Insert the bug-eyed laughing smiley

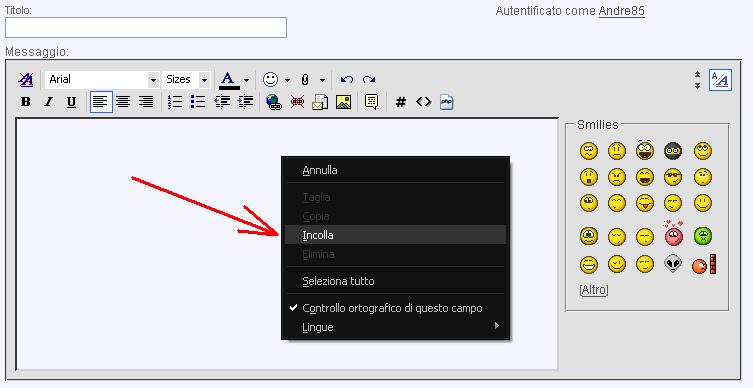(x=645, y=150)
